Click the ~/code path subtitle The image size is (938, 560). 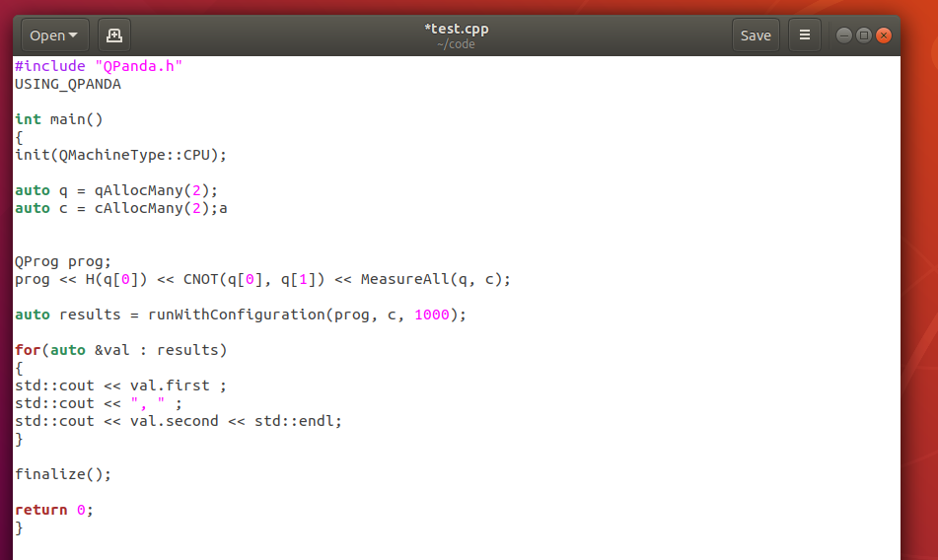(x=456, y=44)
